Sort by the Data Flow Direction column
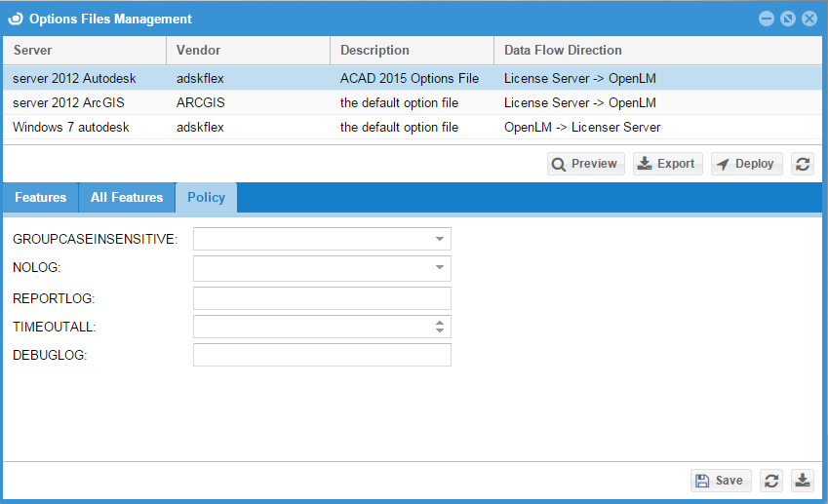This screenshot has width=828, height=504. click(x=563, y=50)
